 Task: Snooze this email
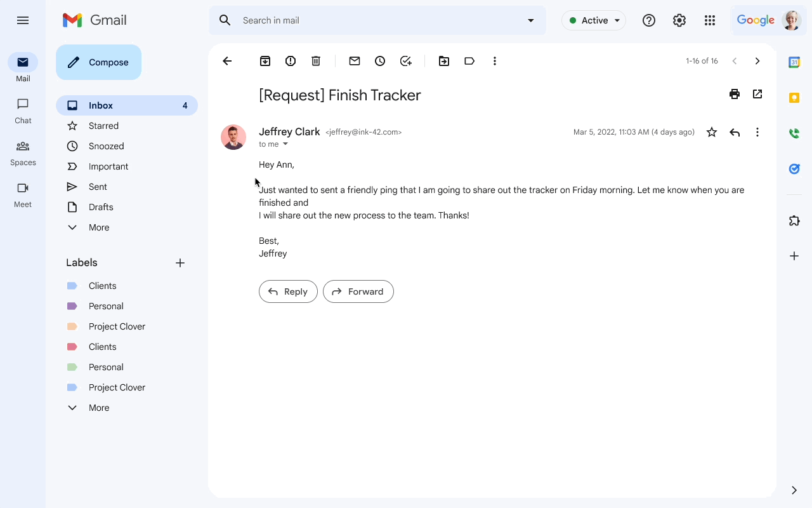coord(380,61)
